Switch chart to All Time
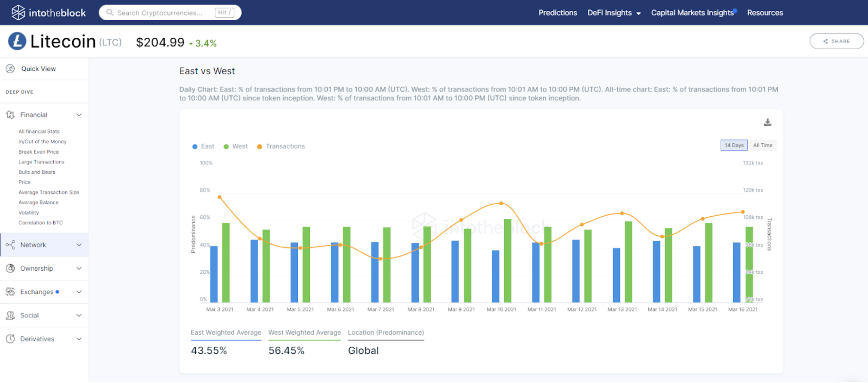Screen dimensions: 868x383 click(763, 145)
